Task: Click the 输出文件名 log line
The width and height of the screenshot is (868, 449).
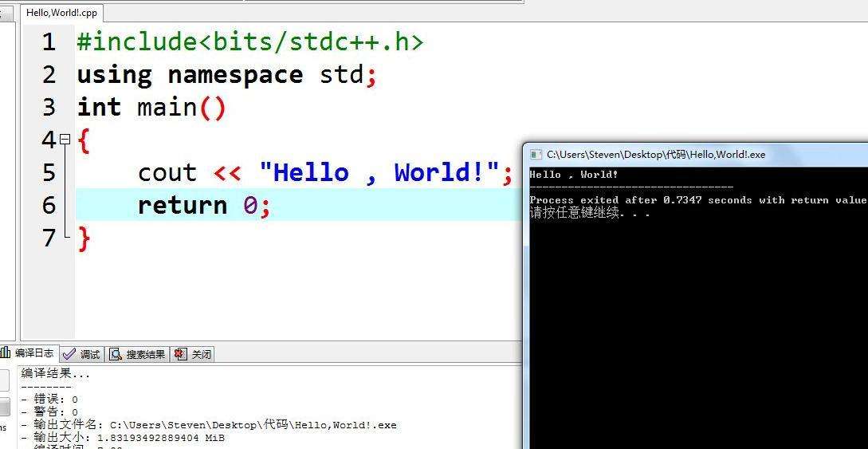Action: tap(209, 425)
